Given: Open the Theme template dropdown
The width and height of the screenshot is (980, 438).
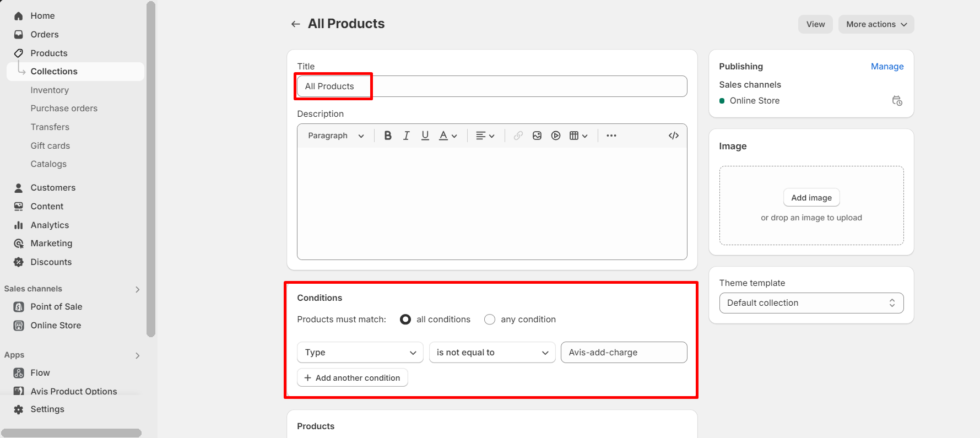Looking at the screenshot, I should 811,303.
